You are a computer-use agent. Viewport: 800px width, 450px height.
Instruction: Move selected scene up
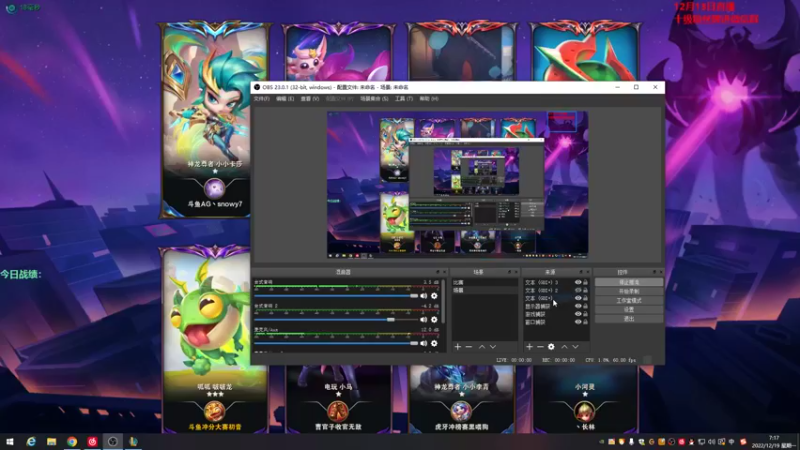coord(482,347)
